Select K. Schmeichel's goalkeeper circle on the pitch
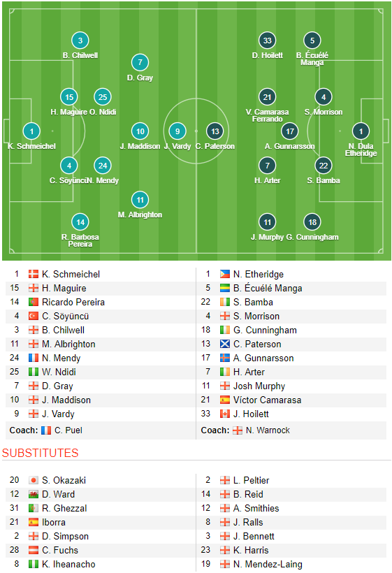The height and width of the screenshot is (573, 392). pos(31,131)
